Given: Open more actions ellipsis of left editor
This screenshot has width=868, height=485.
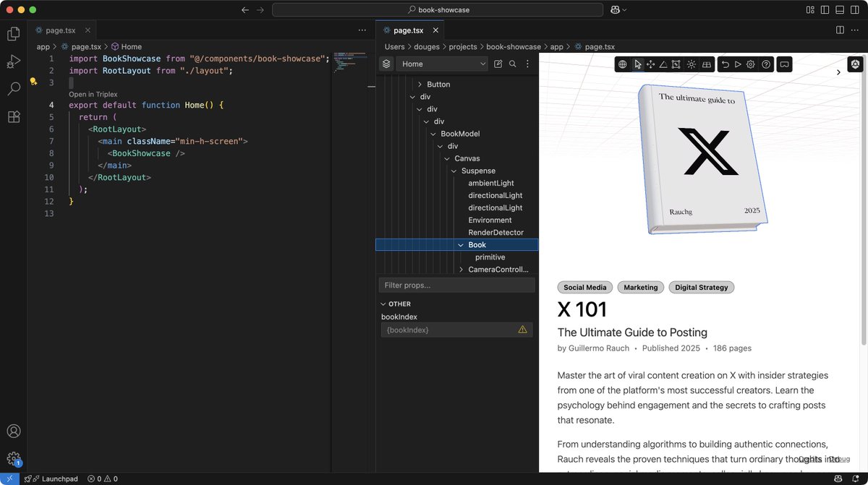Looking at the screenshot, I should 362,30.
